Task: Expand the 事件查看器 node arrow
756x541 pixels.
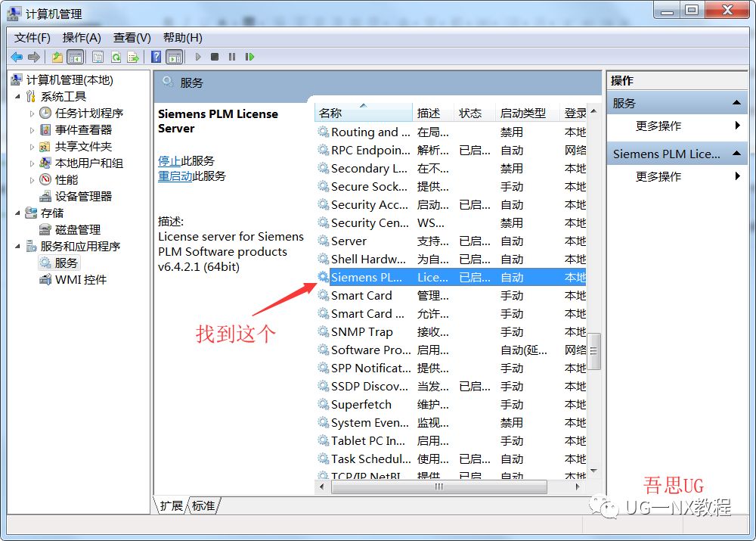Action: 32,130
